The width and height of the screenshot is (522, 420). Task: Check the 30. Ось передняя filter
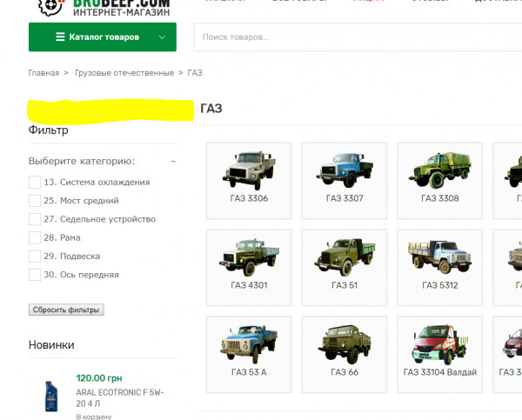(35, 275)
